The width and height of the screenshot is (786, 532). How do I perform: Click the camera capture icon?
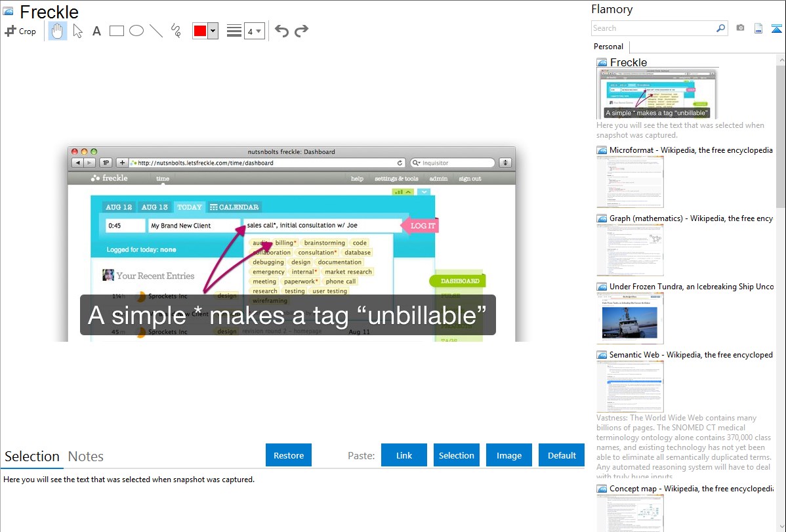click(x=740, y=28)
